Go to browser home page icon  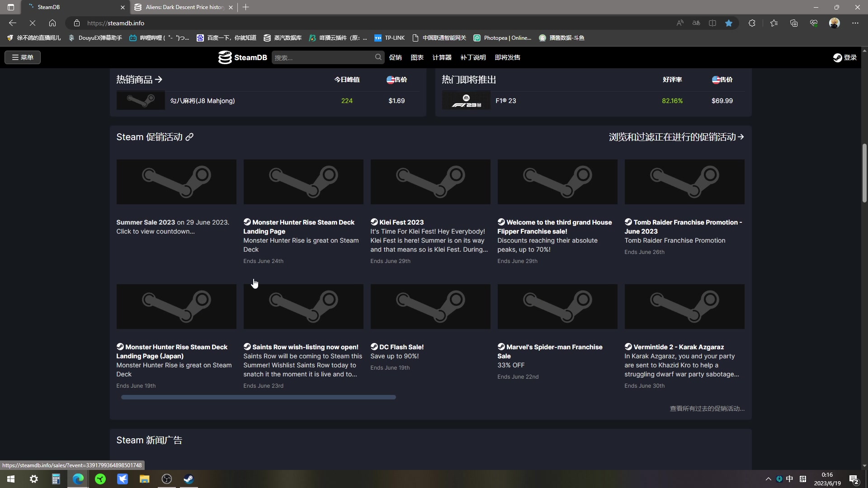(x=52, y=23)
